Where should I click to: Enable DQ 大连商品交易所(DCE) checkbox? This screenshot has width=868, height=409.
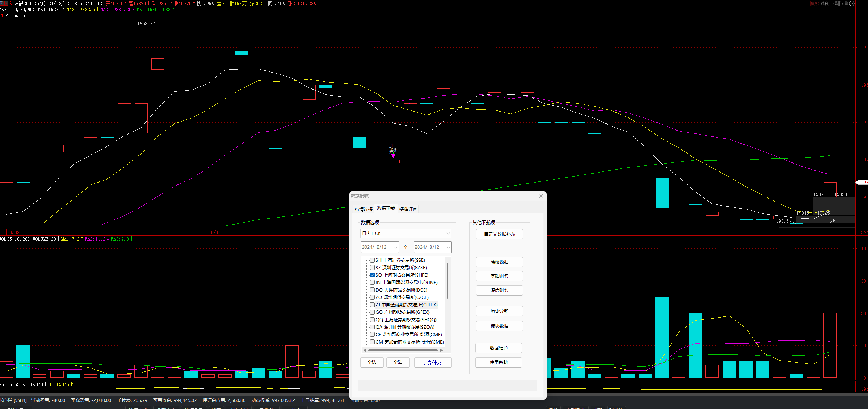[372, 290]
